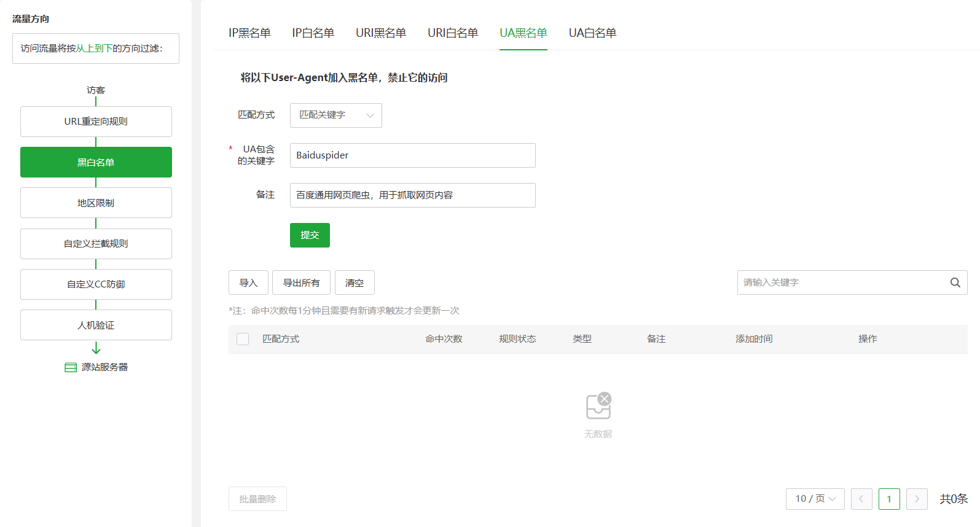Click the page 1 pagination button
Screen dimensions: 980x527
coord(888,499)
